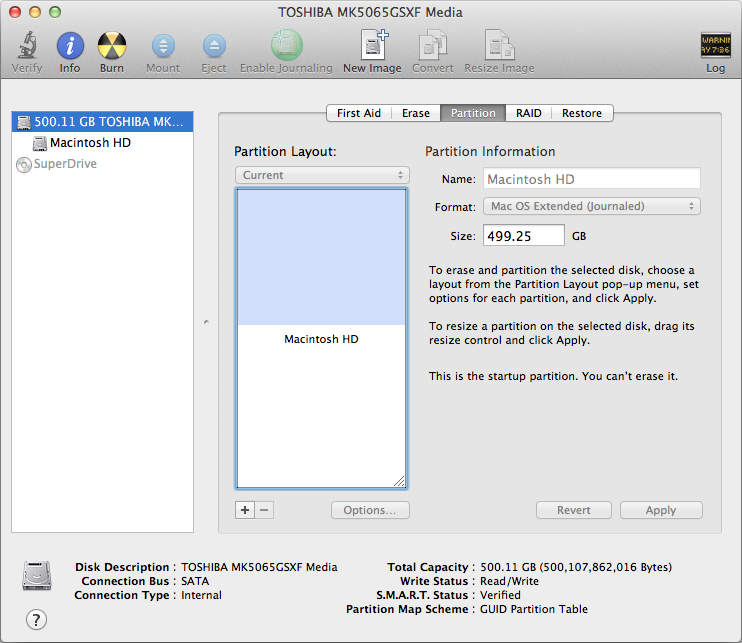This screenshot has height=643, width=742.
Task: Select 500.11 GB TOSHIBA disk in sidebar
Action: [102, 122]
